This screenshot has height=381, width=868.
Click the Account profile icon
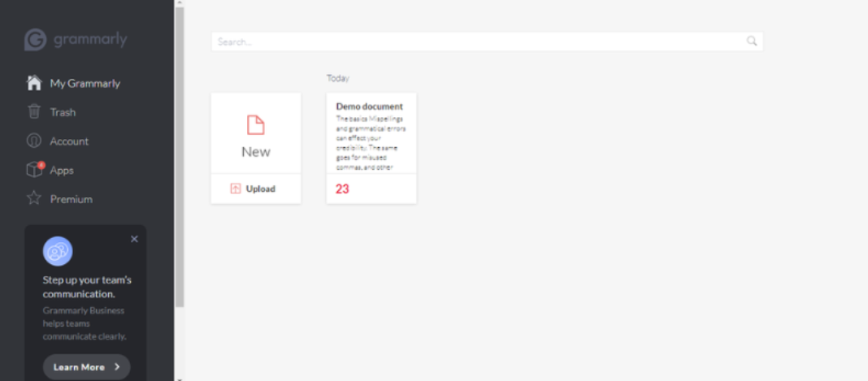(x=34, y=141)
